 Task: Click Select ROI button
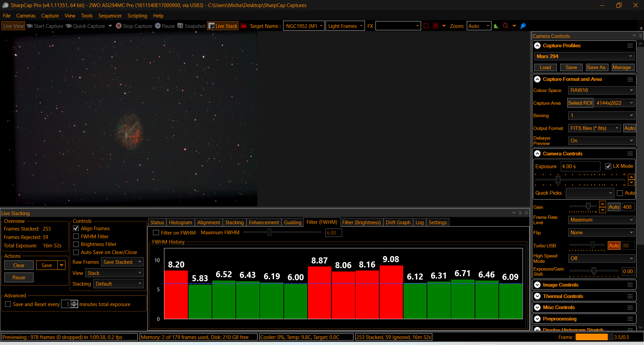point(580,103)
